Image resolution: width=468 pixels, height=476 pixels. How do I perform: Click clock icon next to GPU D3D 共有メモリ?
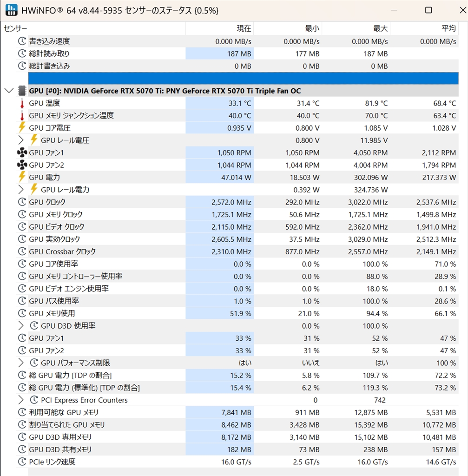tap(22, 450)
